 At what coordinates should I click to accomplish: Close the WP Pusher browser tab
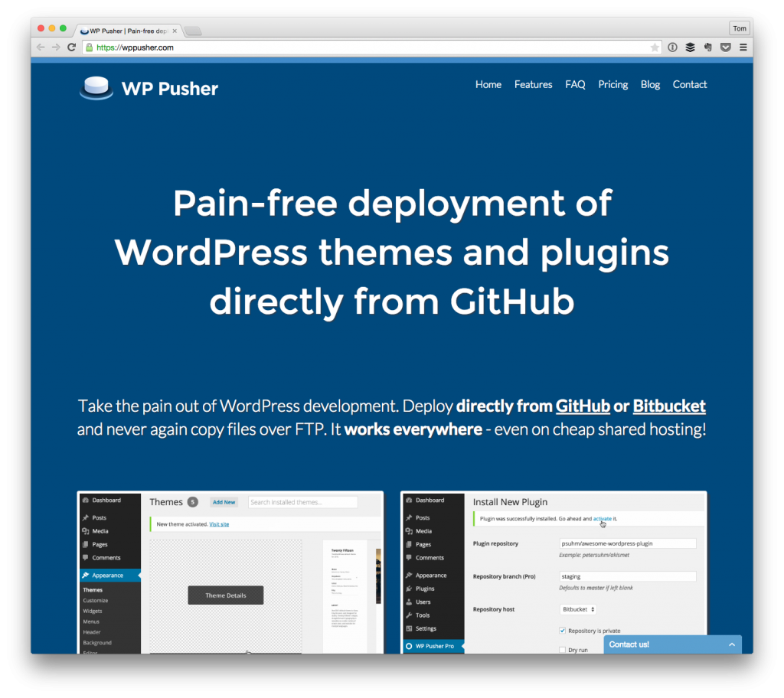175,31
